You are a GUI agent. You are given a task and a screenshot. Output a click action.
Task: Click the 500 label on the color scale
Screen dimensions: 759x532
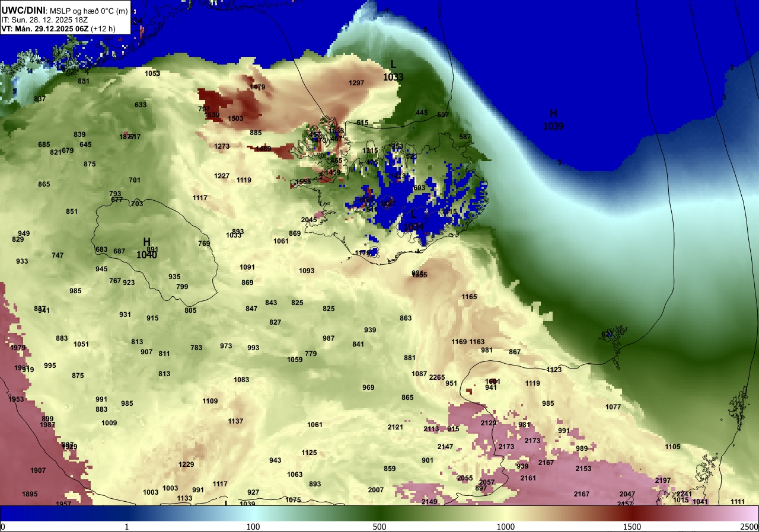pyautogui.click(x=379, y=527)
